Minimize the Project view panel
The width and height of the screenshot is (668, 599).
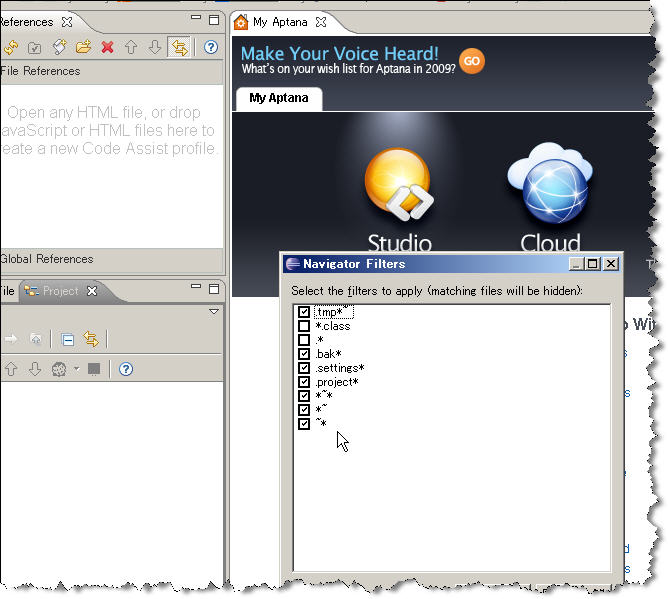click(x=196, y=286)
